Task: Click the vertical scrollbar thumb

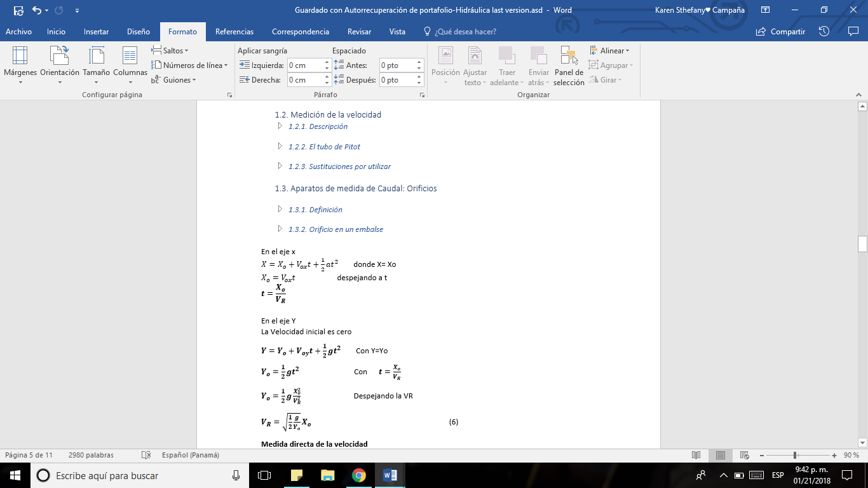Action: pyautogui.click(x=862, y=244)
